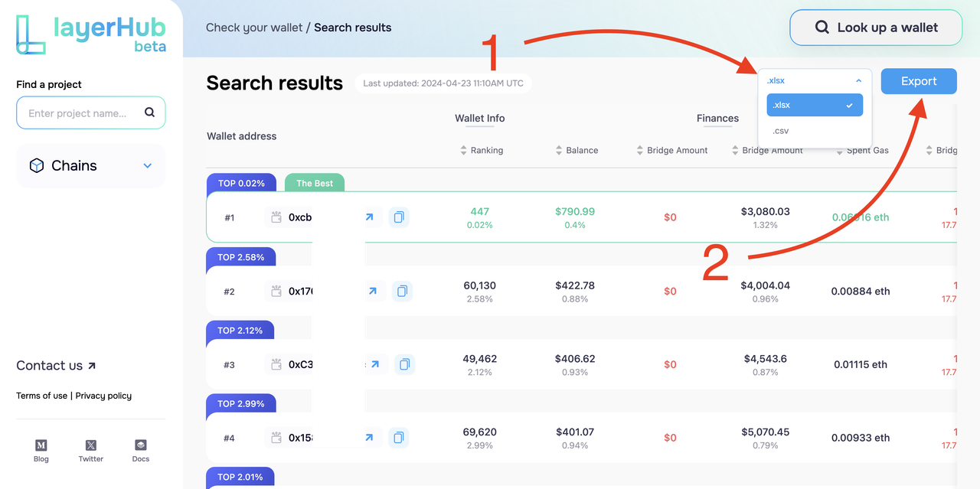Copy the address of wallet #2
The height and width of the screenshot is (489, 980).
tap(402, 291)
